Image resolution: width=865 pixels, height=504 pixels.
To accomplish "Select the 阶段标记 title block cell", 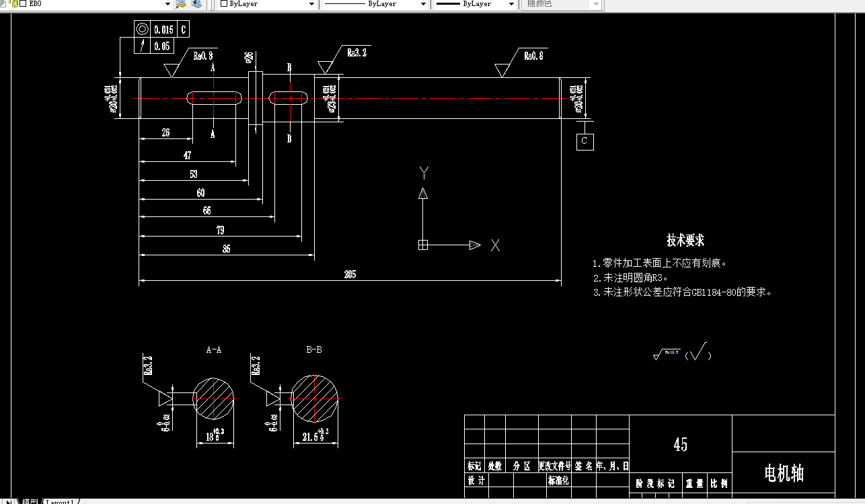I will (x=655, y=483).
